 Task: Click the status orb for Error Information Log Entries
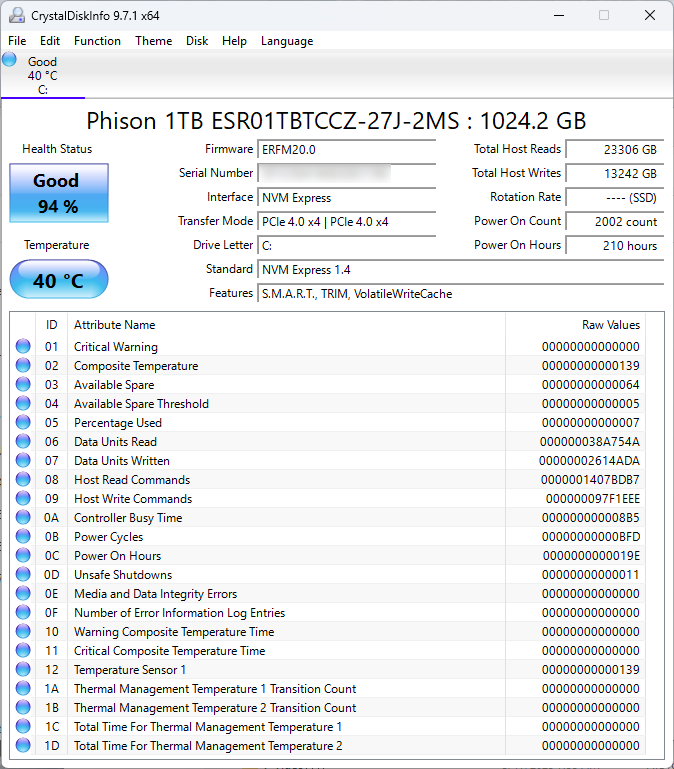click(x=23, y=613)
